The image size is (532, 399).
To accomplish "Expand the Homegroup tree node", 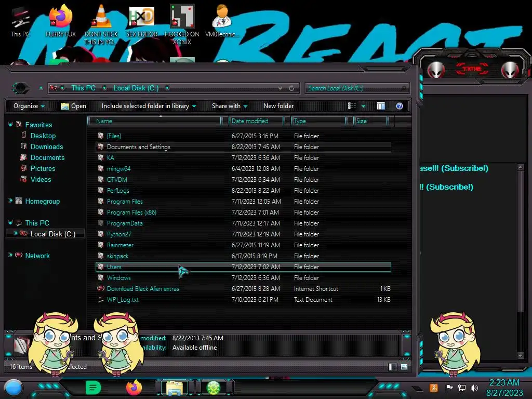I will (x=10, y=201).
